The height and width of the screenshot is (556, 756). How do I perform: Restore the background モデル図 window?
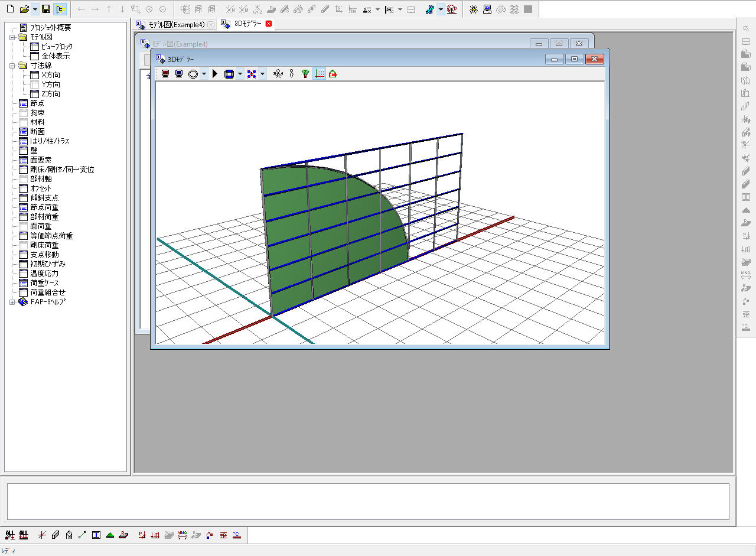tap(558, 43)
